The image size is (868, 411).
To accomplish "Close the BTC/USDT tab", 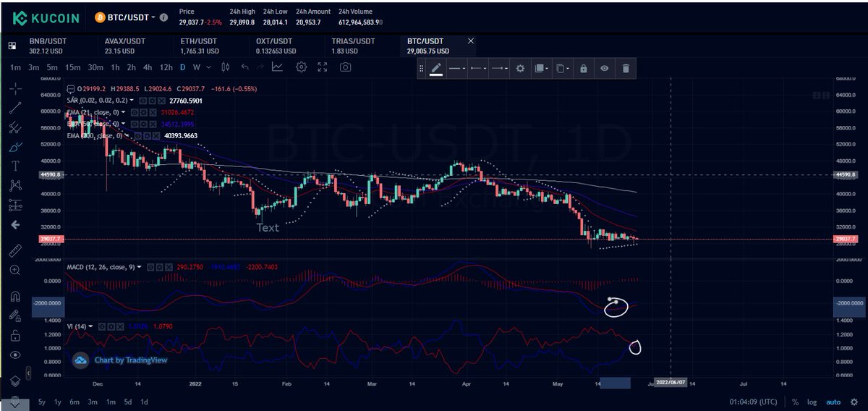I will [x=472, y=41].
